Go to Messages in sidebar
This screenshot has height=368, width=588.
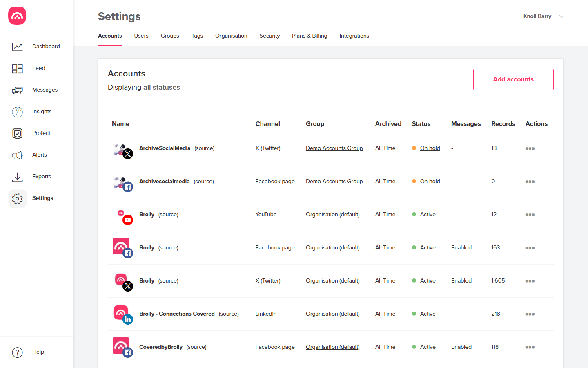[45, 90]
